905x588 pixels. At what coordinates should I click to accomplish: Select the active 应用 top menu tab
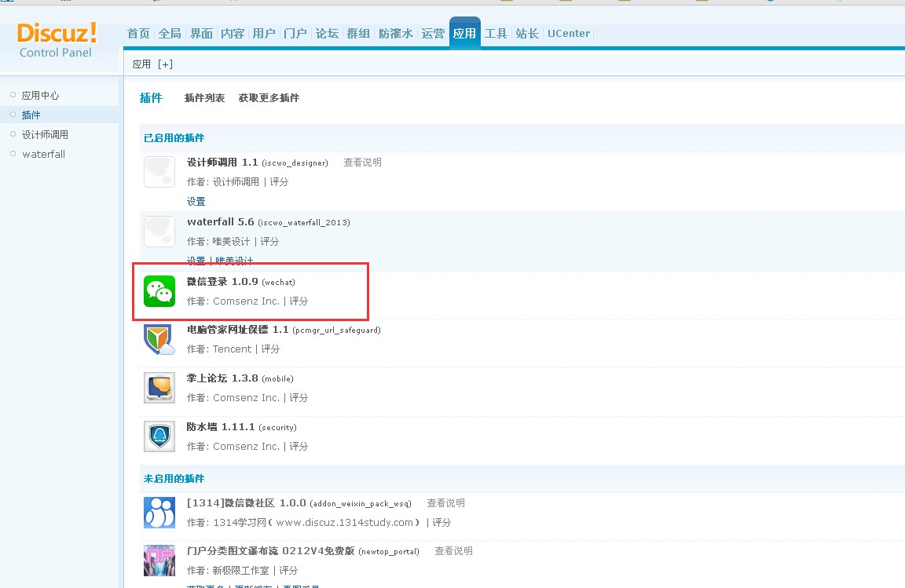click(x=464, y=34)
